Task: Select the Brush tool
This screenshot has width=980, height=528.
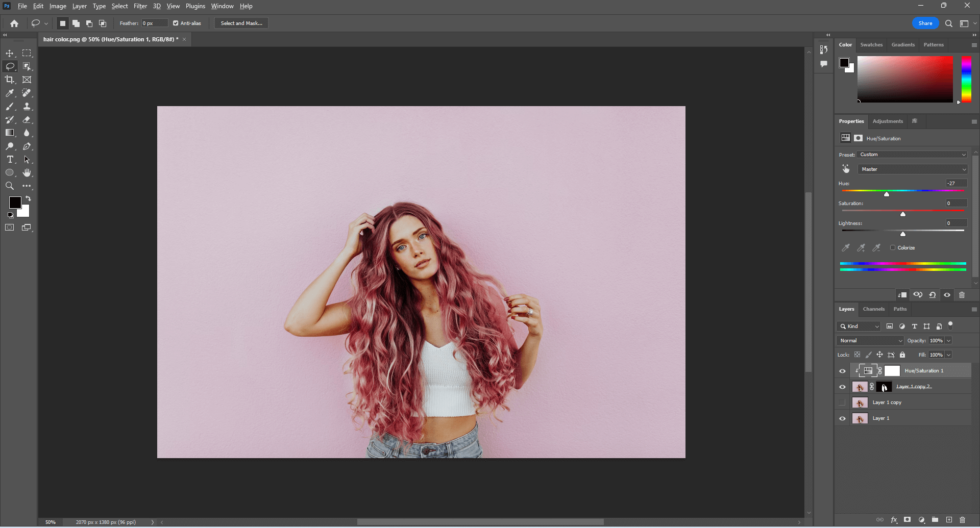Action: coord(10,107)
